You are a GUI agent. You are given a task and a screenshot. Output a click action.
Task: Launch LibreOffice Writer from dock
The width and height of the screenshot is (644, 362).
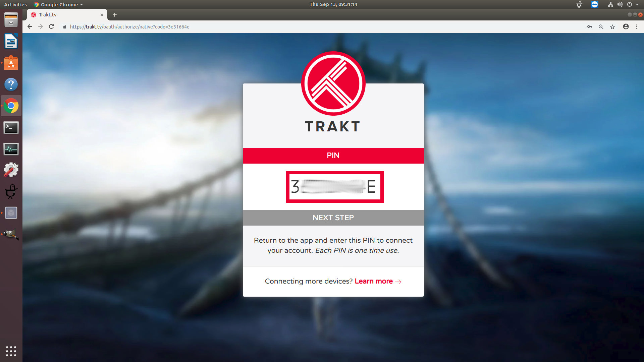click(x=11, y=42)
